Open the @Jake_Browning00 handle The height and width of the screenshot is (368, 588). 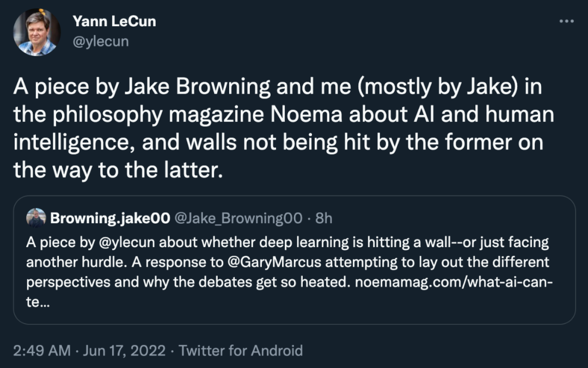pyautogui.click(x=237, y=218)
